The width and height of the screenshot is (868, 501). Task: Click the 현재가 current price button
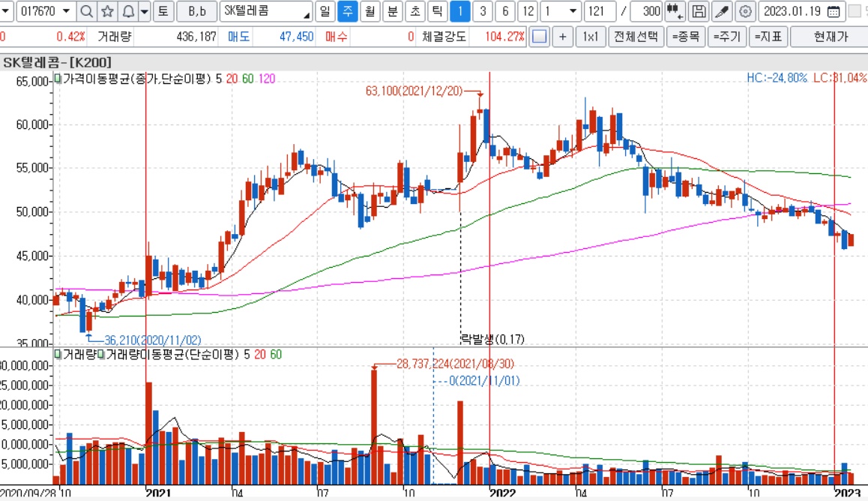830,37
